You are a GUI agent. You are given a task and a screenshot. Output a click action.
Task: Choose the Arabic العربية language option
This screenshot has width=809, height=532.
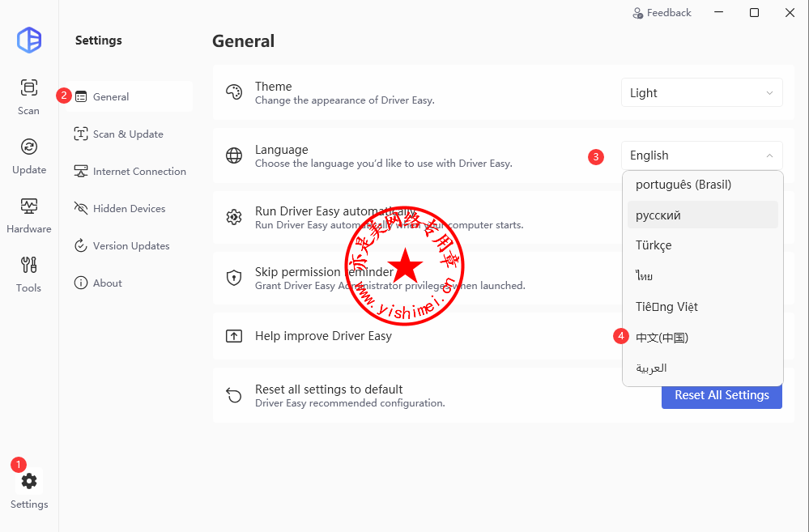[x=703, y=368]
